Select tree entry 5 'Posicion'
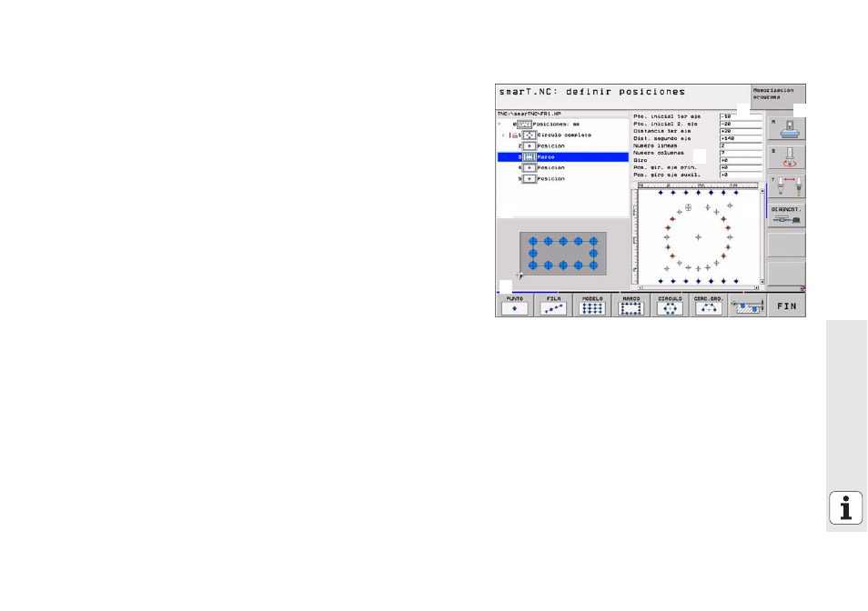This screenshot has width=868, height=611. (x=550, y=178)
